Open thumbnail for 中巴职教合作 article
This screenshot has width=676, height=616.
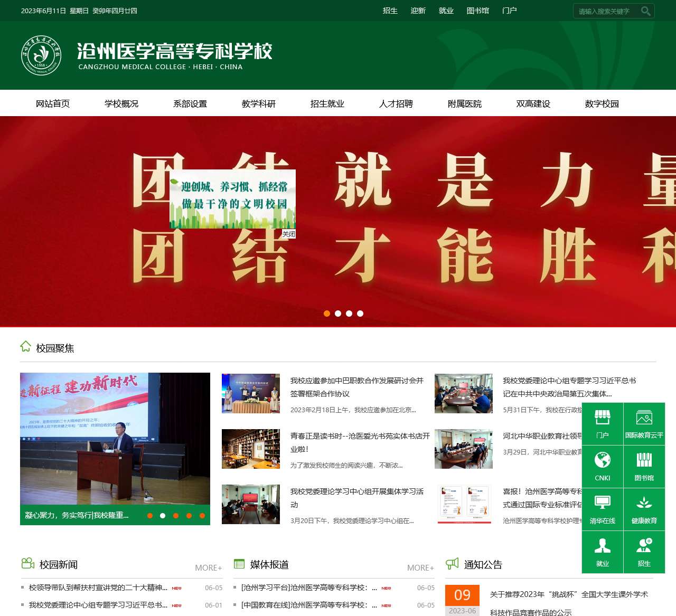251,393
